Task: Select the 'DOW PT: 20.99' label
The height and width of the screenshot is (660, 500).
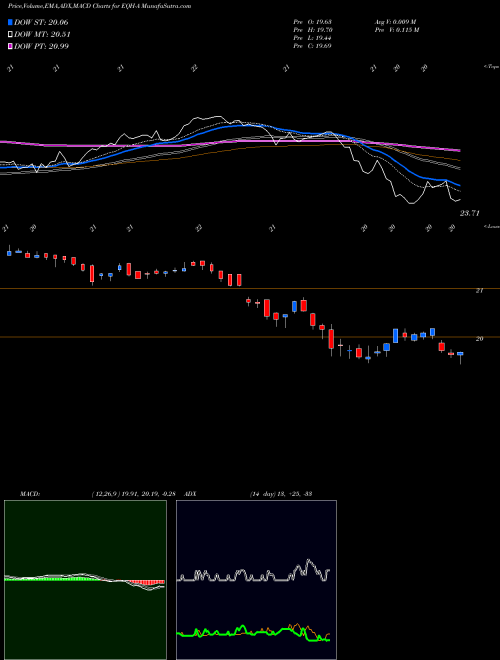Action: click(x=41, y=46)
